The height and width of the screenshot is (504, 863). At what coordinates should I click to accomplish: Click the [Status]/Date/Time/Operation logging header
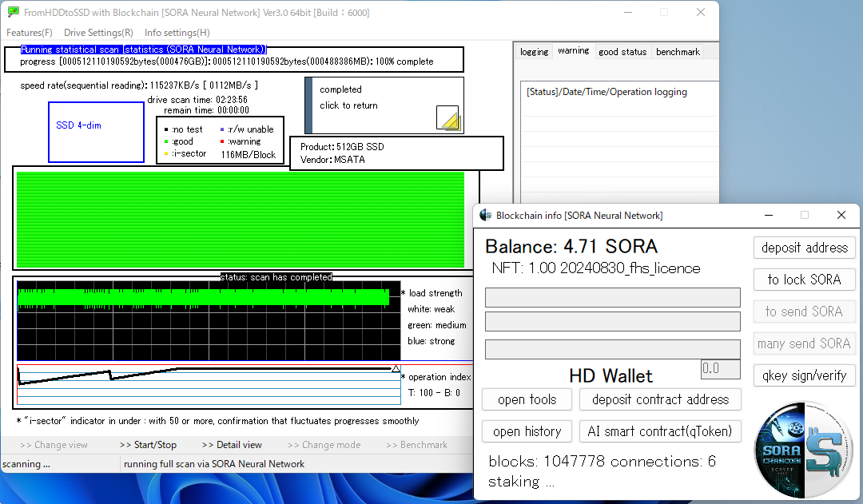click(x=606, y=92)
